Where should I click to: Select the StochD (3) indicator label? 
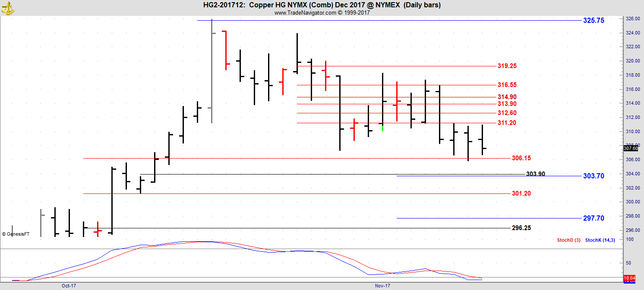(x=568, y=240)
